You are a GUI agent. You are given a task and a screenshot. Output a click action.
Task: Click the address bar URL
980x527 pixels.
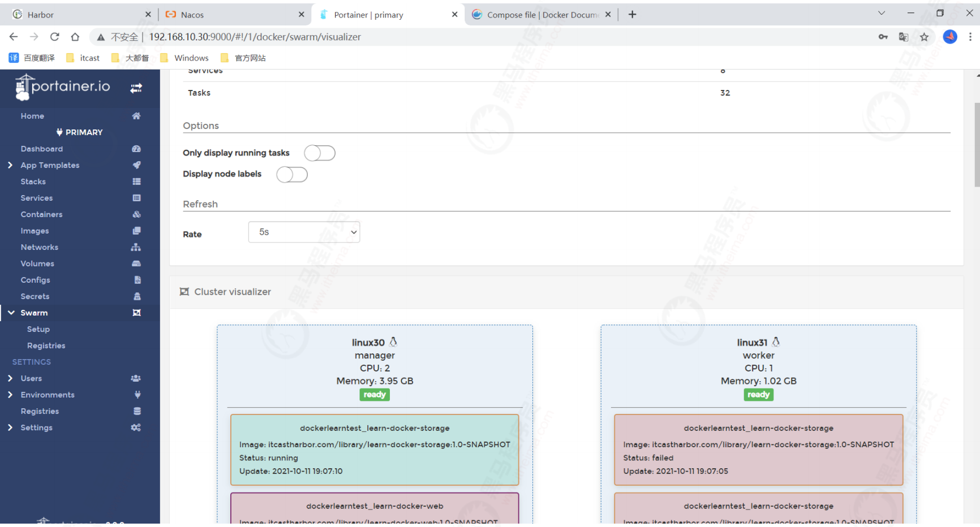[x=255, y=37]
